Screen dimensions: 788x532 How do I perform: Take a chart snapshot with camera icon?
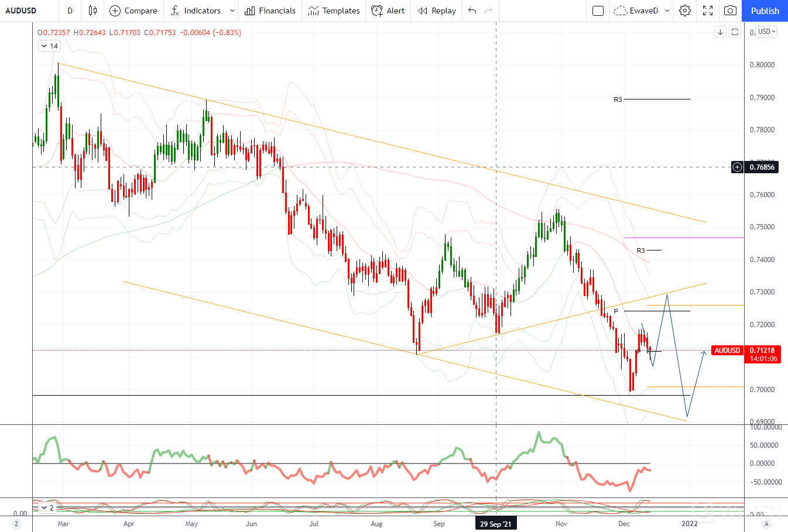click(x=730, y=11)
